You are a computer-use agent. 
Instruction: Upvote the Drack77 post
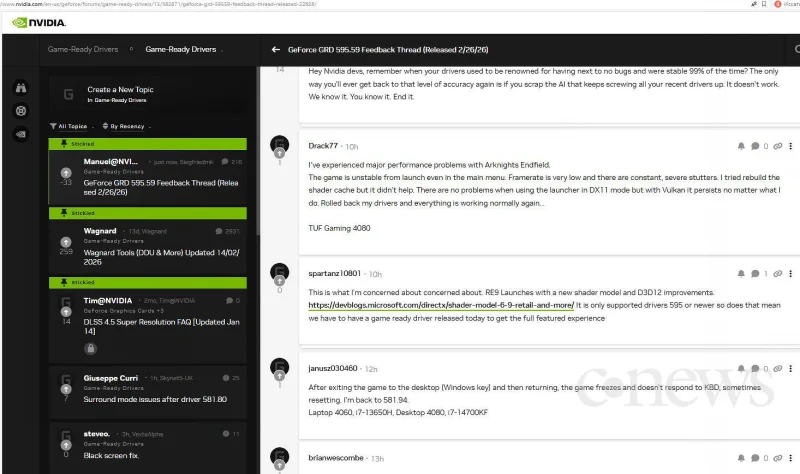tap(280, 153)
